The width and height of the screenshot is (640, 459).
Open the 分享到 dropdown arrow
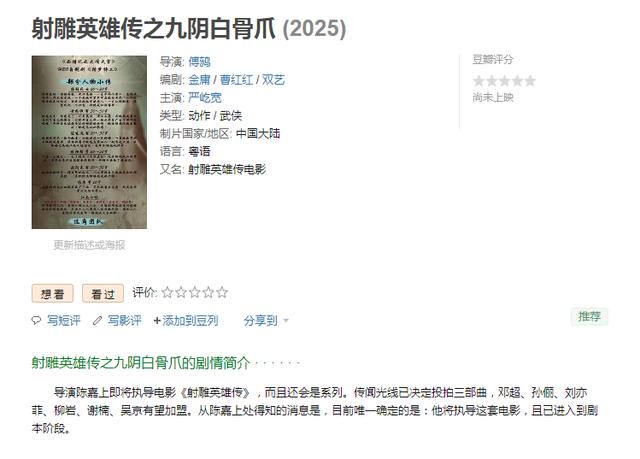[286, 321]
